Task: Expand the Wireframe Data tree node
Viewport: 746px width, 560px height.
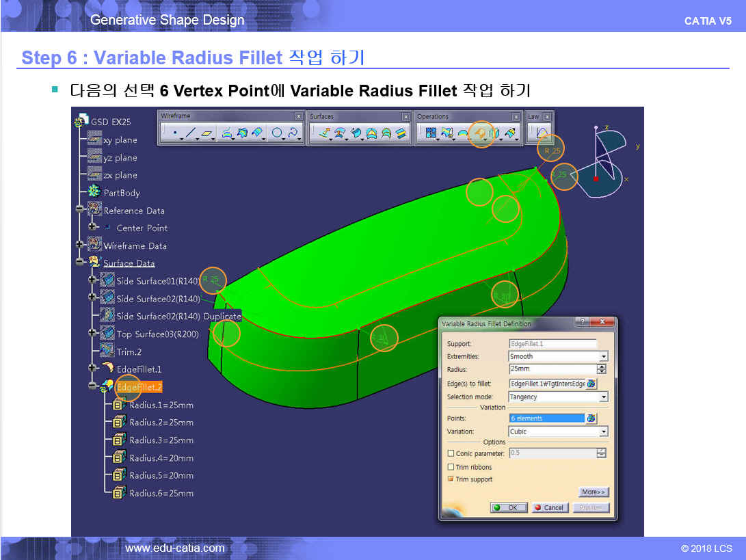Action: [x=80, y=245]
